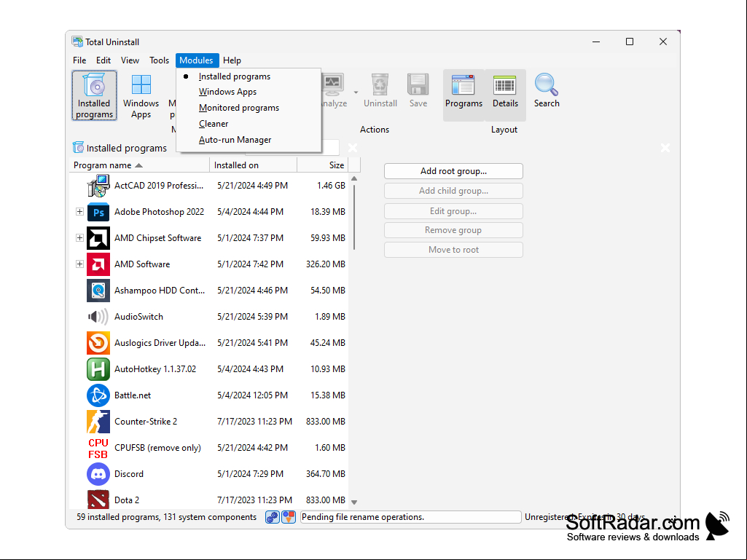Screen dimensions: 747x560
Task: Select the Installed programs toolbar module
Action: point(94,95)
